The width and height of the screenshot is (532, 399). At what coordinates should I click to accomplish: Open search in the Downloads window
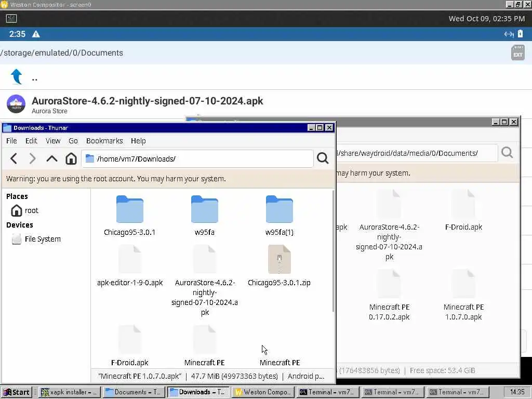[x=323, y=158]
